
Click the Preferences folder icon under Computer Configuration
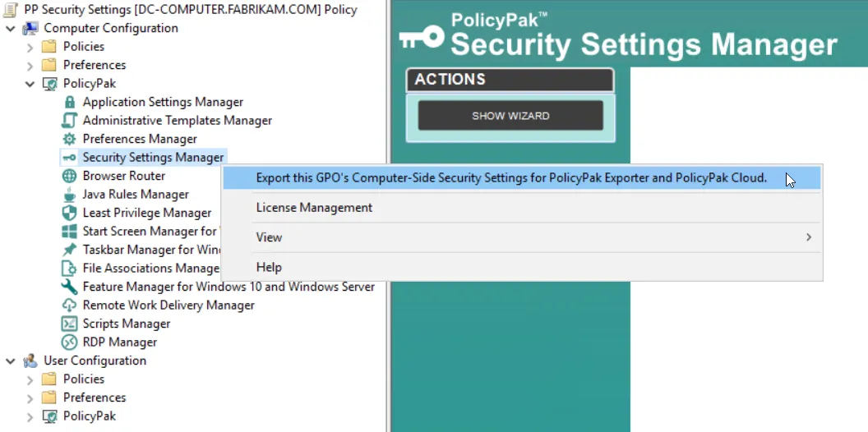point(49,65)
